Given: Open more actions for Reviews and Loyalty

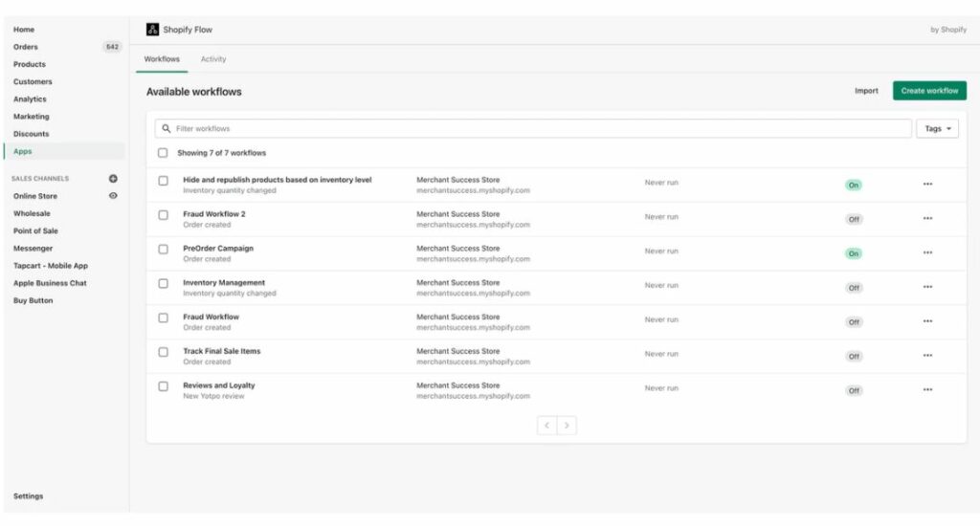Looking at the screenshot, I should tap(927, 390).
